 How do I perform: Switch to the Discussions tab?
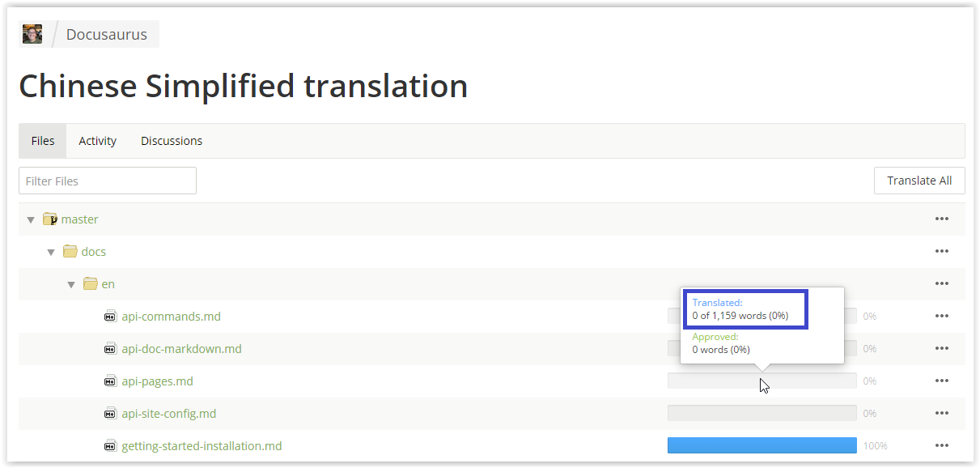pyautogui.click(x=172, y=141)
